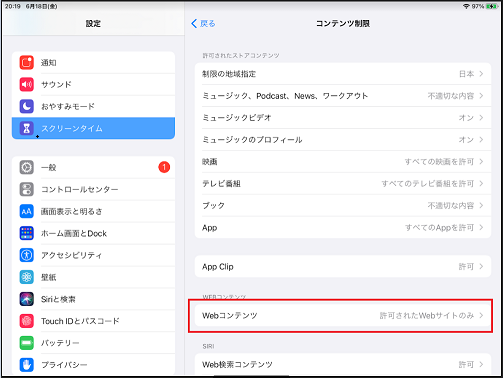Image resolution: width=503 pixels, height=378 pixels.
Task: Open ホーム画面とDock settings
Action: tap(93, 233)
